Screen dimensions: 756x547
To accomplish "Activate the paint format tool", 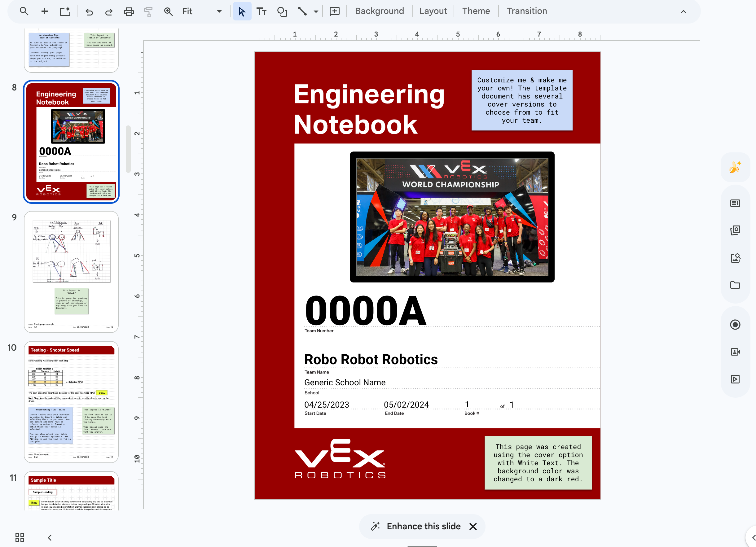I will tap(148, 12).
